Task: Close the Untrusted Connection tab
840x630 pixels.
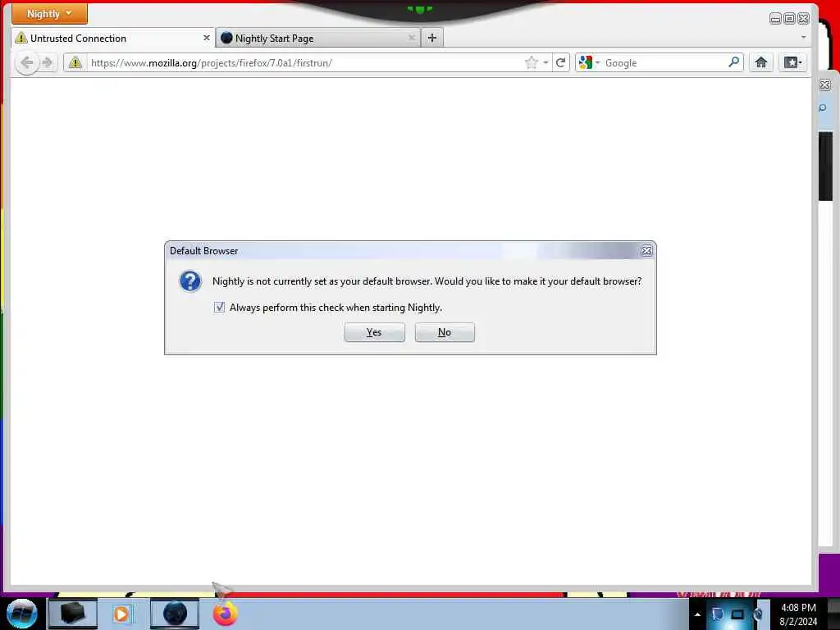Action: (x=206, y=38)
